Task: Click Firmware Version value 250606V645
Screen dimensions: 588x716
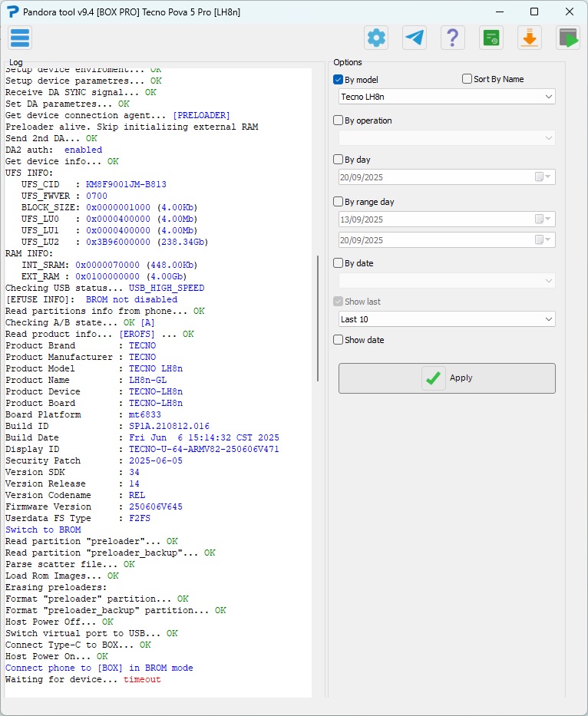Action: (156, 506)
